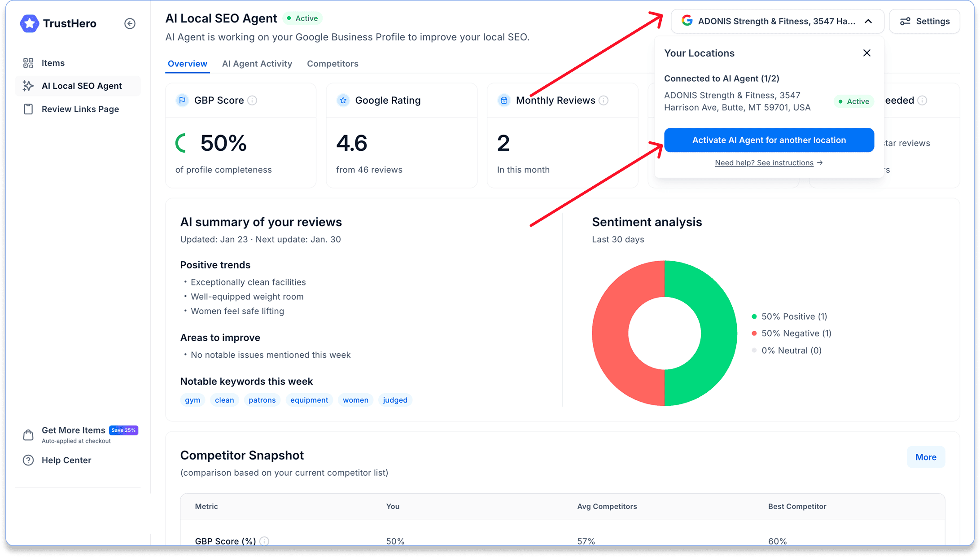The height and width of the screenshot is (557, 980).
Task: Open Items in the sidebar
Action: point(53,63)
